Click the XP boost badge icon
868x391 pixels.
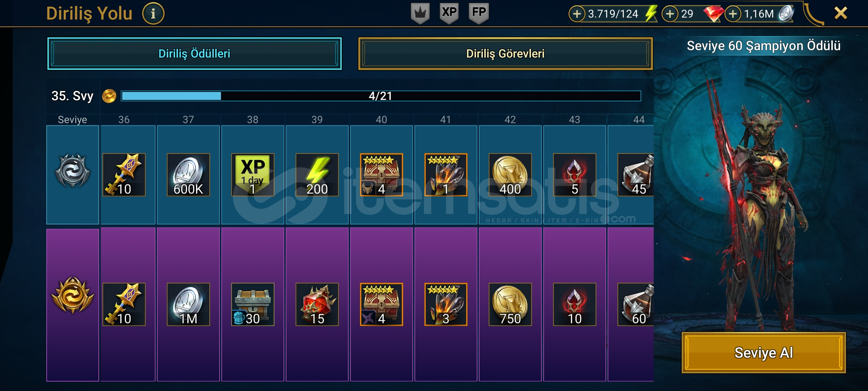(449, 13)
